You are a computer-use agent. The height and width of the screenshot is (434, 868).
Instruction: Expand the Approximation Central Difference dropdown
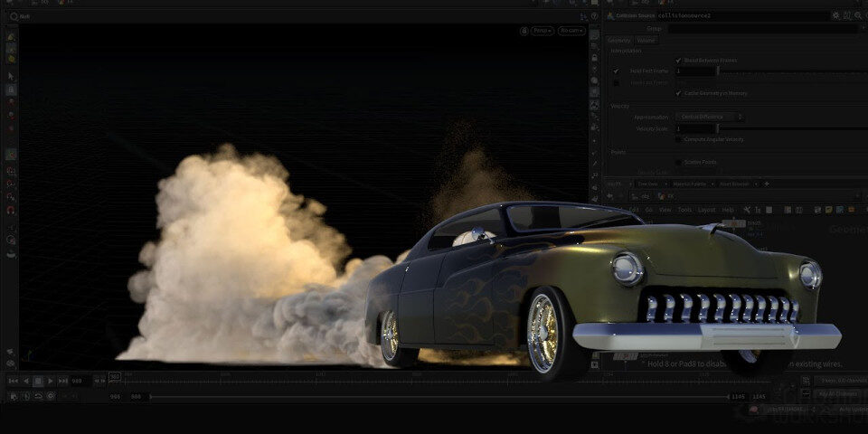tap(712, 117)
